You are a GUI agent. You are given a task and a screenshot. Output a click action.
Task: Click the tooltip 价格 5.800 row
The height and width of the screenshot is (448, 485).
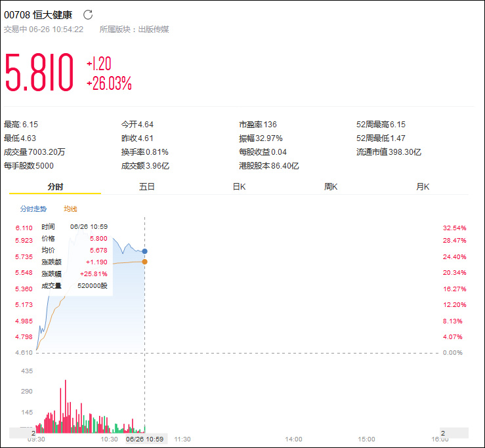(75, 238)
